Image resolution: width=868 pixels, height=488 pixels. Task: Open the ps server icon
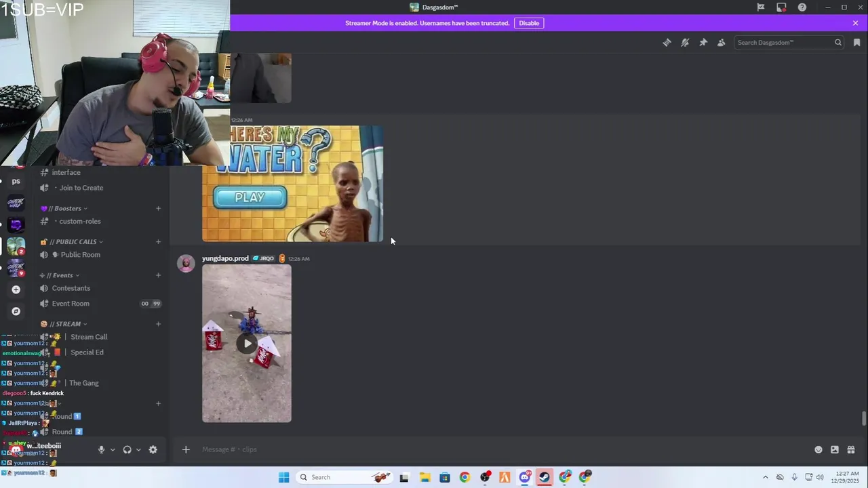[16, 181]
